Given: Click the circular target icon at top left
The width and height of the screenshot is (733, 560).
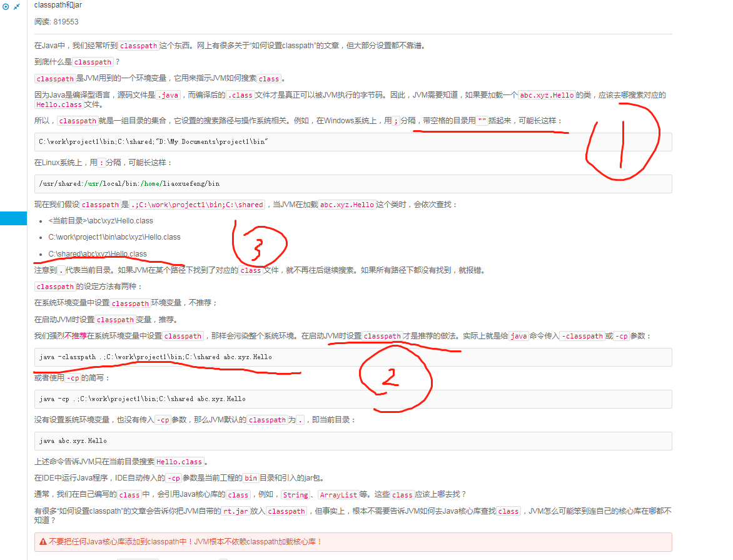Looking at the screenshot, I should coord(5,6).
